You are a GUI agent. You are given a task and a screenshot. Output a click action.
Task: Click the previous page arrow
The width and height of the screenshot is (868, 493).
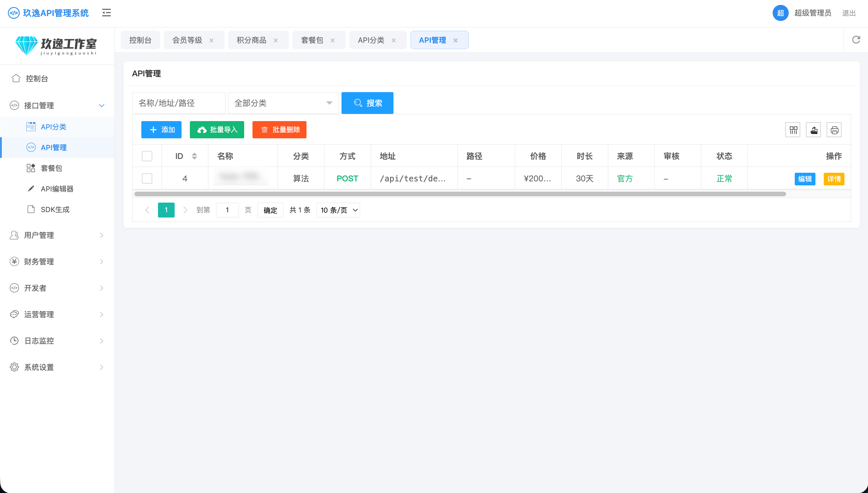(x=147, y=210)
